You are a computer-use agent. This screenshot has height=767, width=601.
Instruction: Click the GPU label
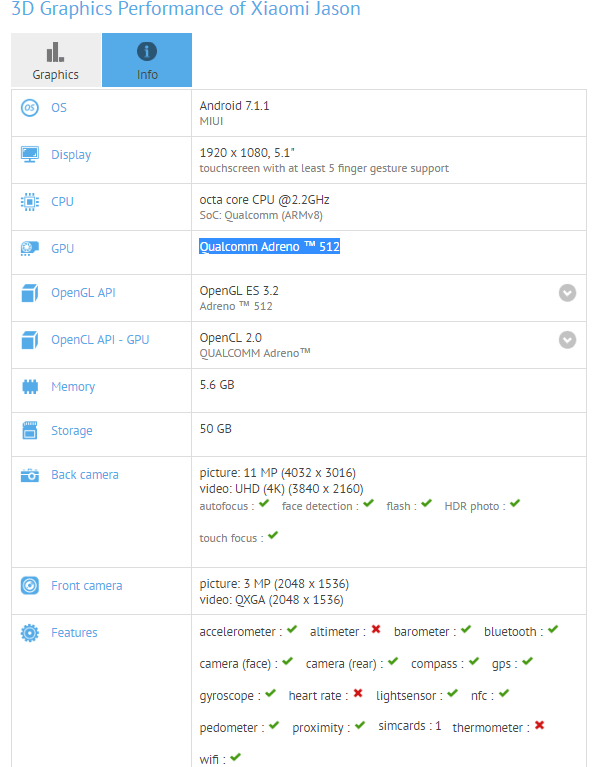coord(63,248)
